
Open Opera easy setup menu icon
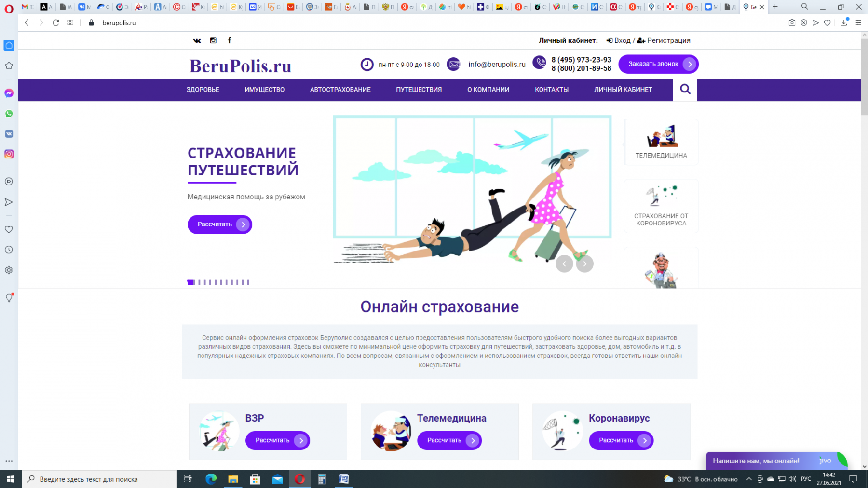(x=858, y=23)
